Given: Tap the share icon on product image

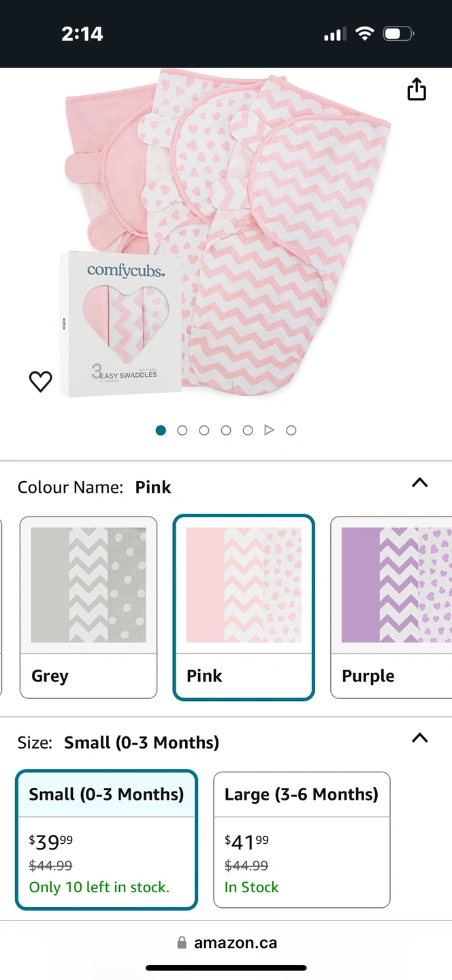Looking at the screenshot, I should coord(417,89).
